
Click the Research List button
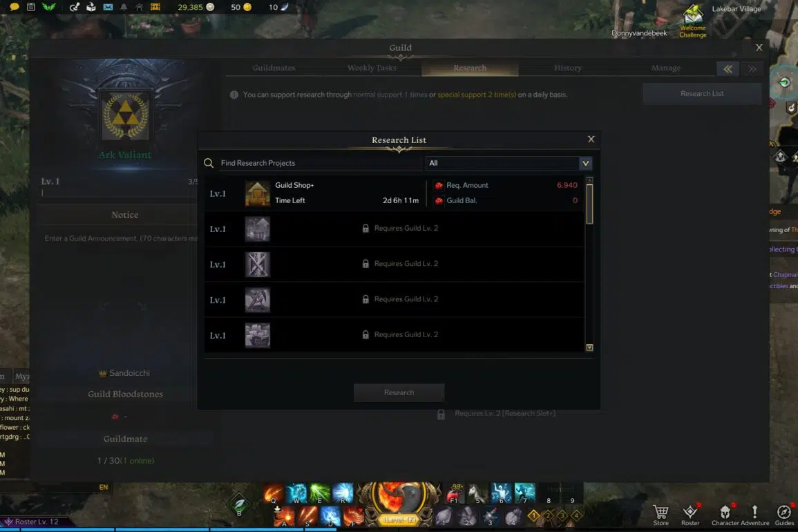tap(702, 94)
